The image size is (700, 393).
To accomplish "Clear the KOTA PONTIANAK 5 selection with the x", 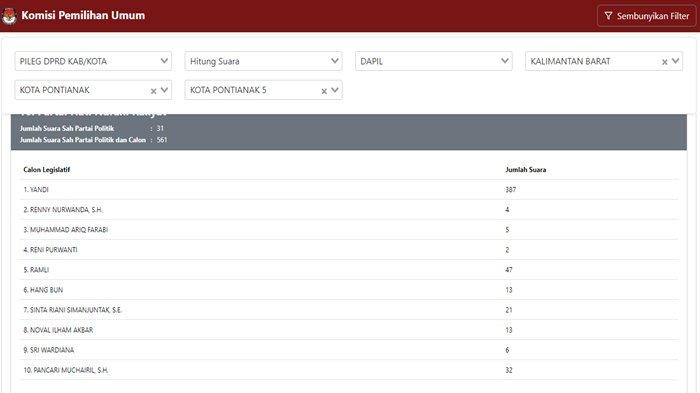I will (x=324, y=91).
